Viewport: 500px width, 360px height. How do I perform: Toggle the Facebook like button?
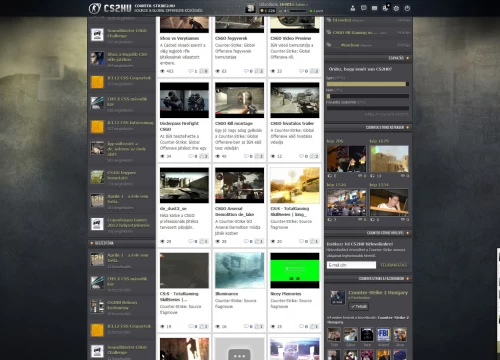coord(359,306)
